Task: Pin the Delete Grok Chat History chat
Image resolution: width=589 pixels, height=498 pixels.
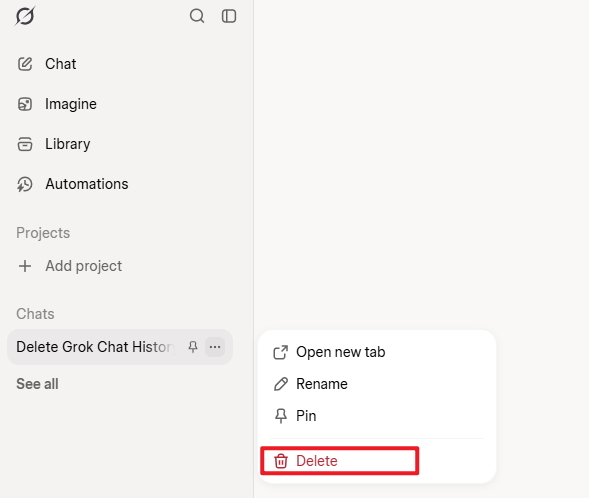Action: pyautogui.click(x=193, y=347)
